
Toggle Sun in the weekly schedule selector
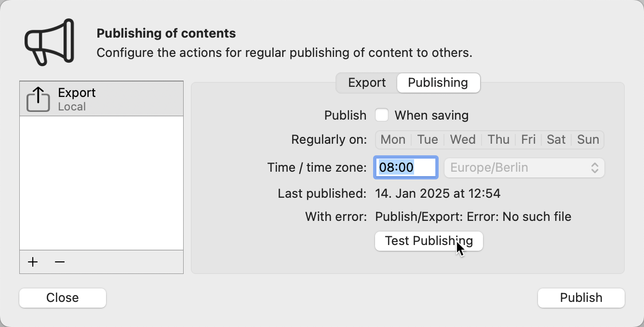[588, 139]
